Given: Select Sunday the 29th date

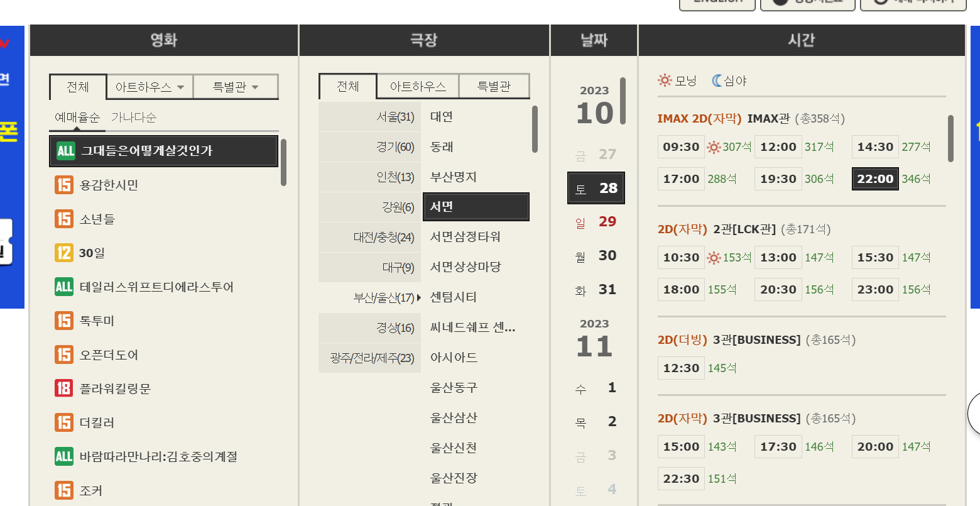Looking at the screenshot, I should [596, 222].
